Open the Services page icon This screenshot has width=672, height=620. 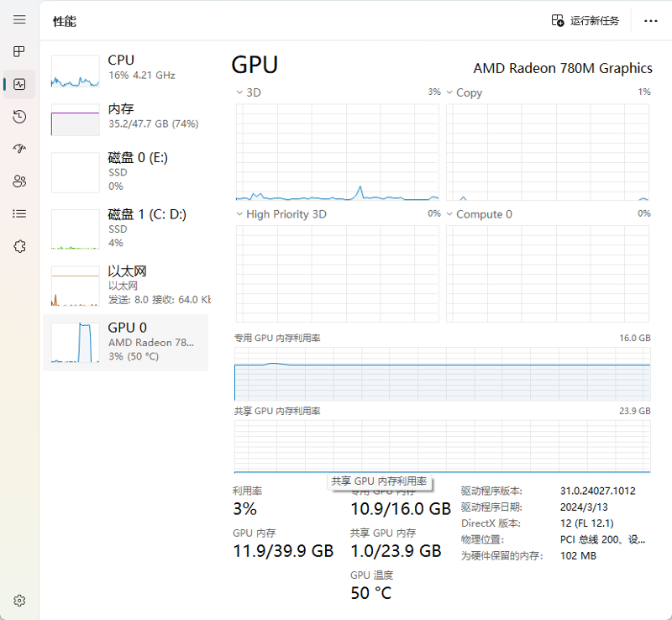point(19,246)
